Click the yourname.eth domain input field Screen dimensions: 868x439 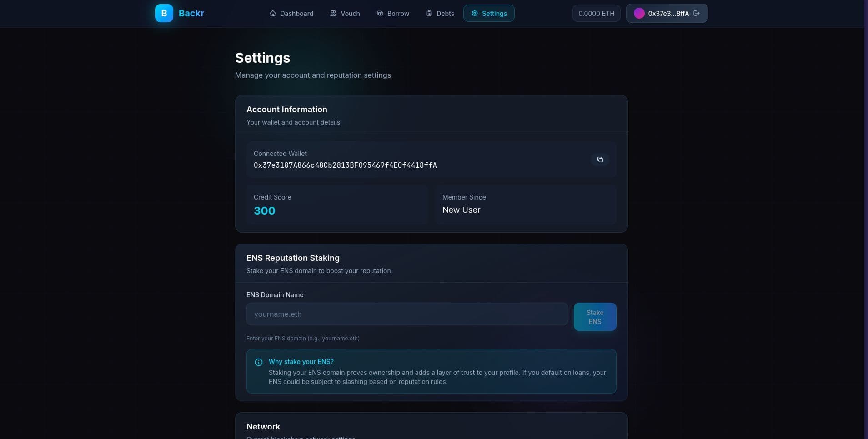pyautogui.click(x=407, y=314)
